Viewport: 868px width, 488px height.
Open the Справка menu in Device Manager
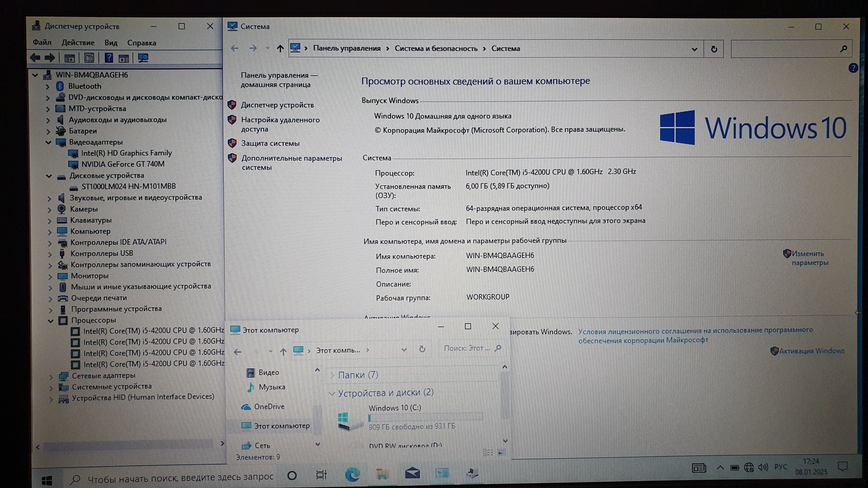point(142,43)
